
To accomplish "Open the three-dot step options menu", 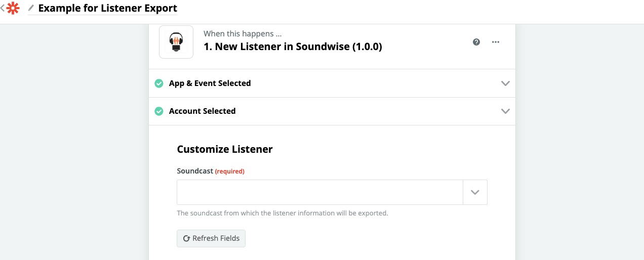I will pyautogui.click(x=496, y=42).
